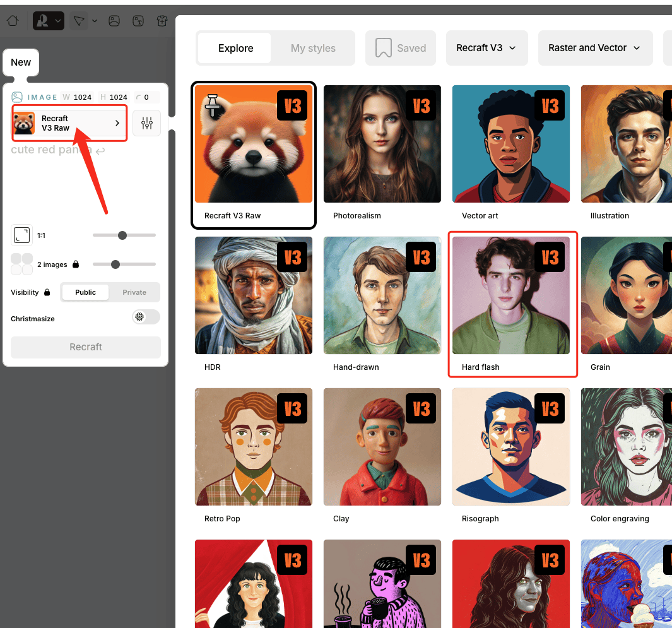672x628 pixels.
Task: Choose the image generation tool icon
Action: (x=114, y=21)
